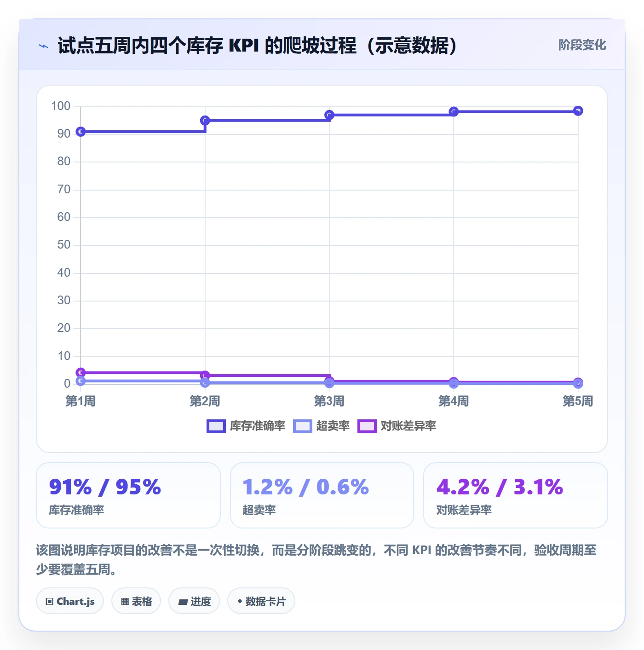Click the square icon in the Chart.js tag

pyautogui.click(x=50, y=601)
